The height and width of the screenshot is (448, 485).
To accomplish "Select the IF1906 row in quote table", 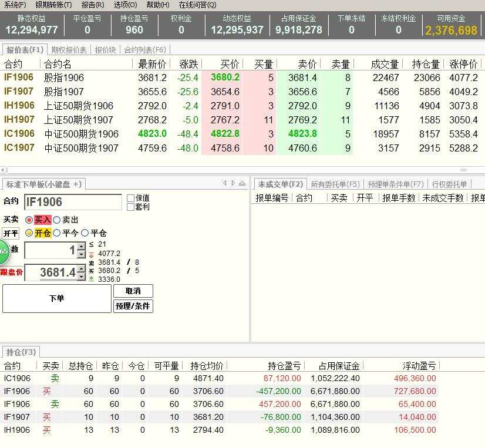I will click(x=241, y=78).
